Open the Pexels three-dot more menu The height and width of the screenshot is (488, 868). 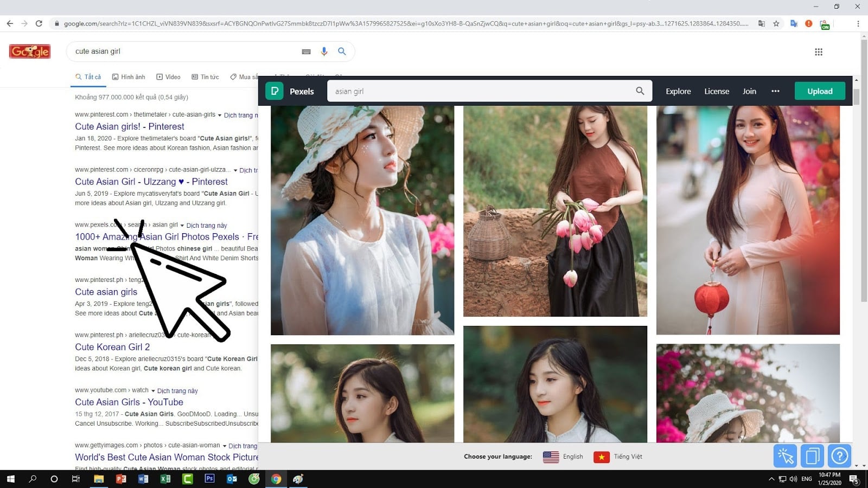[775, 91]
